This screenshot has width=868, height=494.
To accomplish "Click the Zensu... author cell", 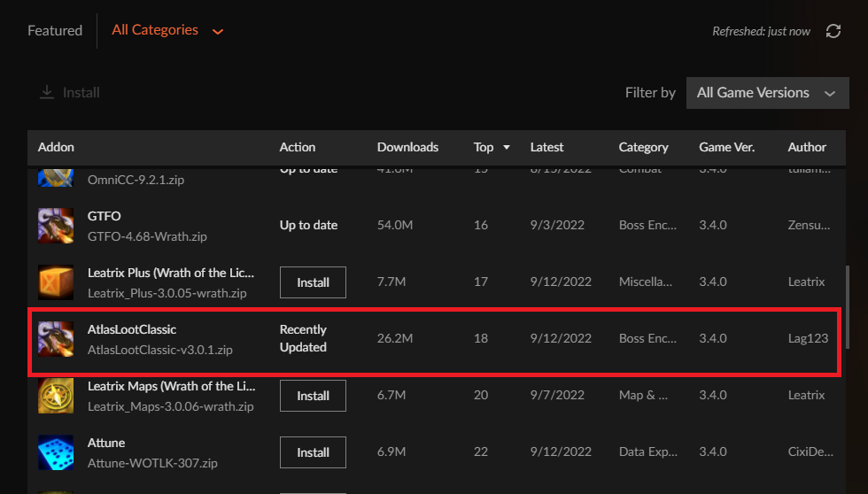I will 809,225.
